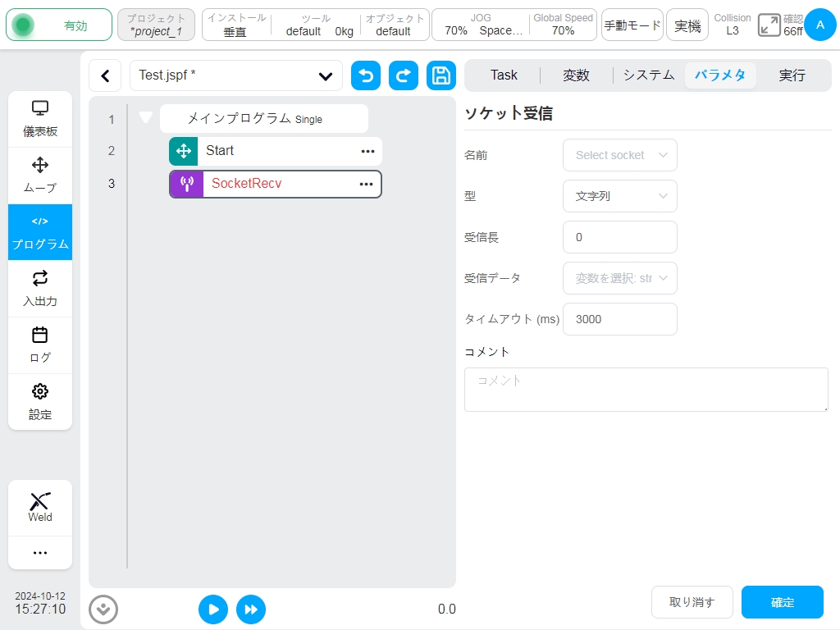The height and width of the screenshot is (630, 840).
Task: Open the Select socket name dropdown
Action: coord(620,155)
